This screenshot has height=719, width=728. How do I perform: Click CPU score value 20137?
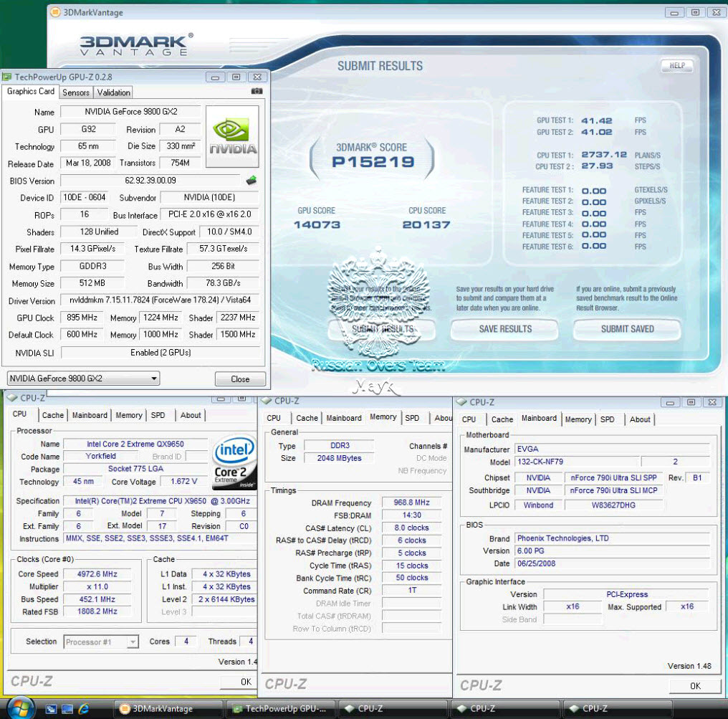tap(426, 225)
